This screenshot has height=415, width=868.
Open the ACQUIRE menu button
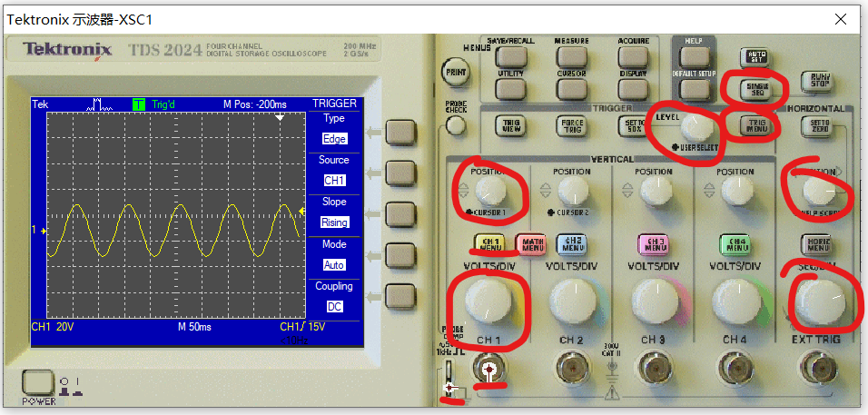[633, 56]
